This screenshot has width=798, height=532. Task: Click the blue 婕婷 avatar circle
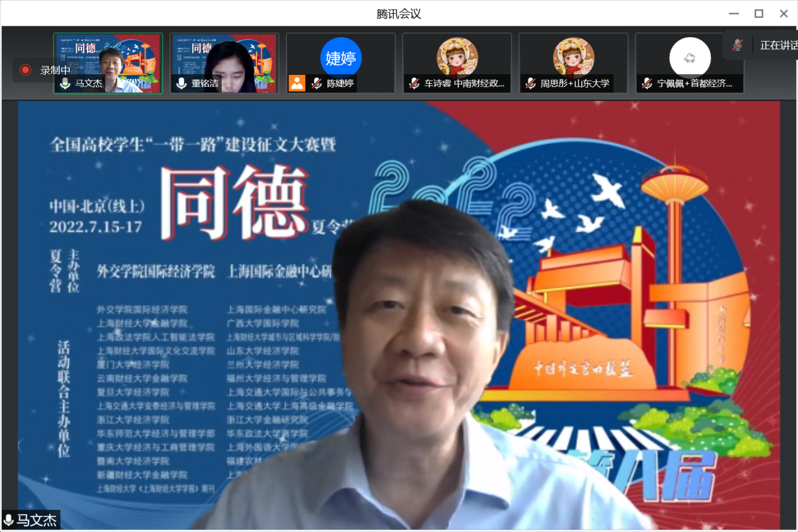341,57
